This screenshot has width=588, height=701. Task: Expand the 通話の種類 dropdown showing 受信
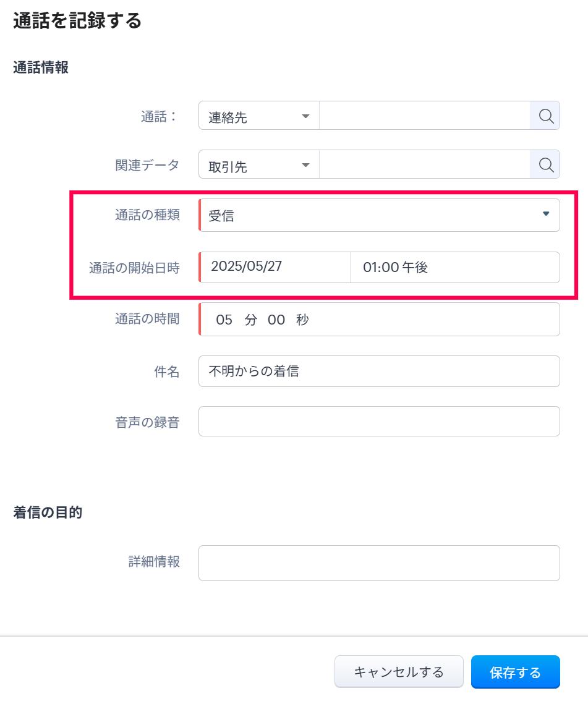[379, 215]
